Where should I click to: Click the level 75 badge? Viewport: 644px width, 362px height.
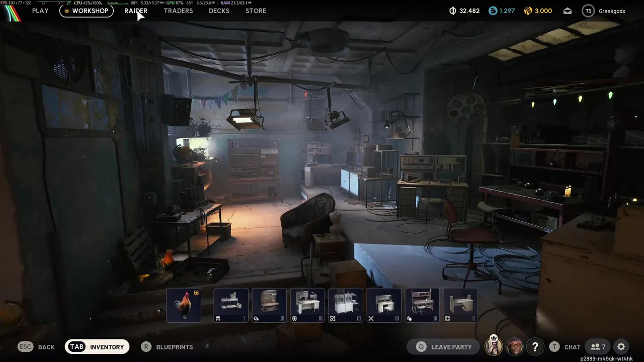coord(588,11)
